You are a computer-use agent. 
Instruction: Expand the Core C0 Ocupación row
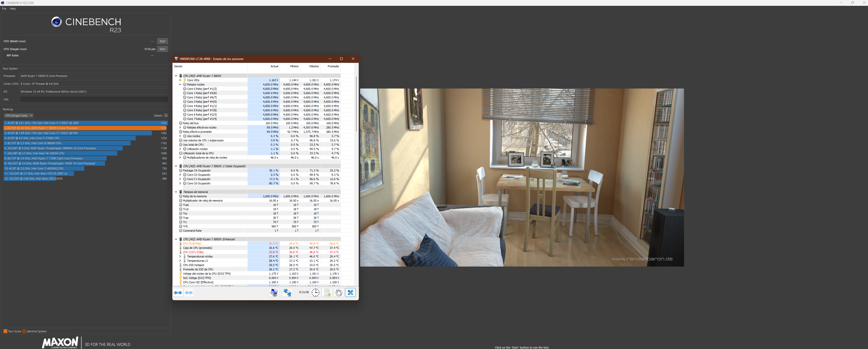(x=180, y=175)
